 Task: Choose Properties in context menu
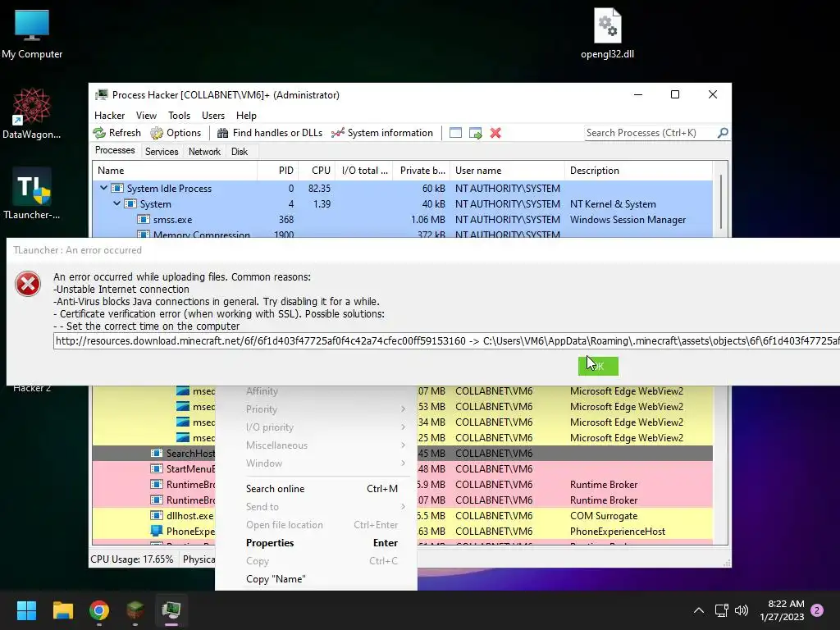tap(322, 543)
